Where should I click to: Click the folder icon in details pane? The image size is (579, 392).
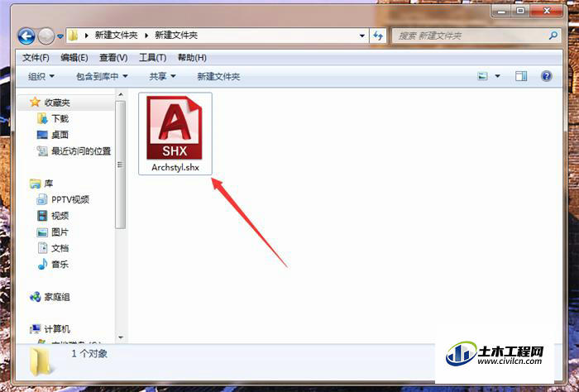41,361
